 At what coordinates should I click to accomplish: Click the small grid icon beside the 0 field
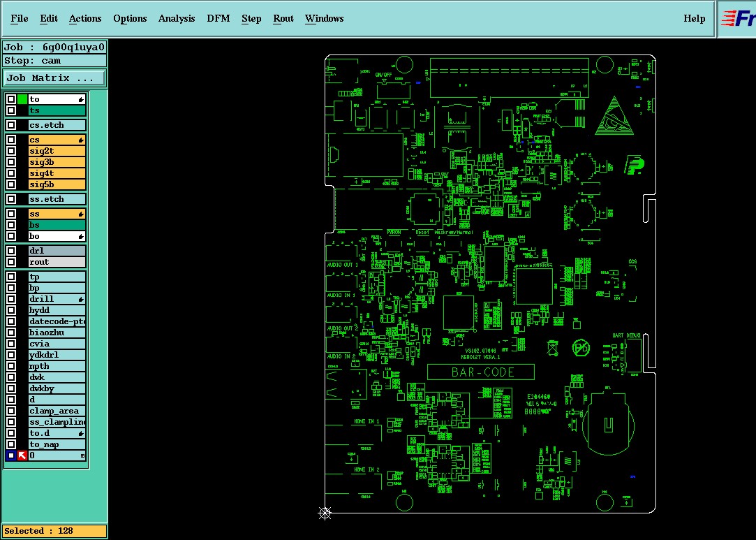[82, 455]
